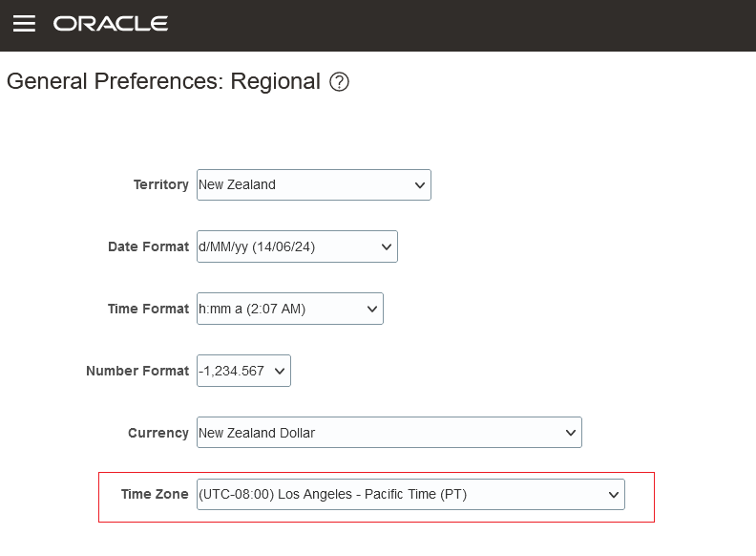Click the Currency label
The image size is (756, 556).
[158, 433]
